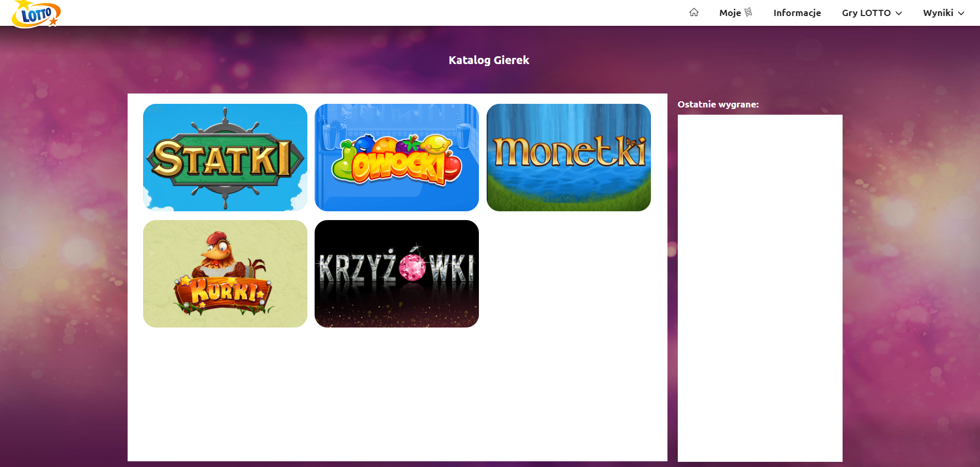Screen dimensions: 980x467
Task: Click the Katalog Gierek heading
Action: [489, 60]
